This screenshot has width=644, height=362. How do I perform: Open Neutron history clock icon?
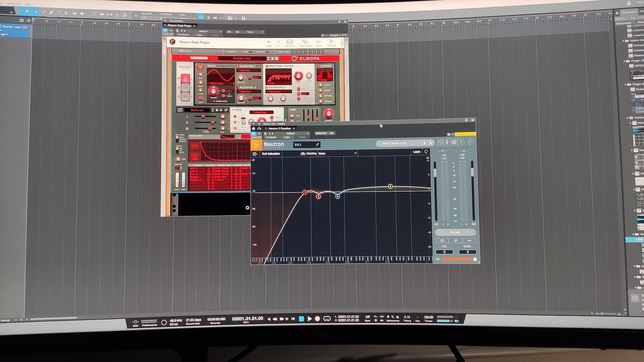coord(440,143)
